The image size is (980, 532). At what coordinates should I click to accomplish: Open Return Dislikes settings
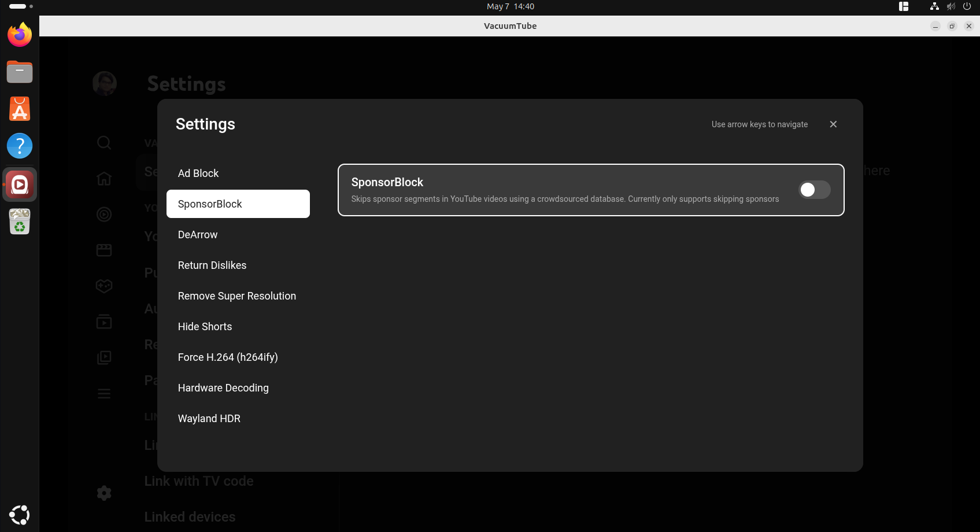click(238, 265)
